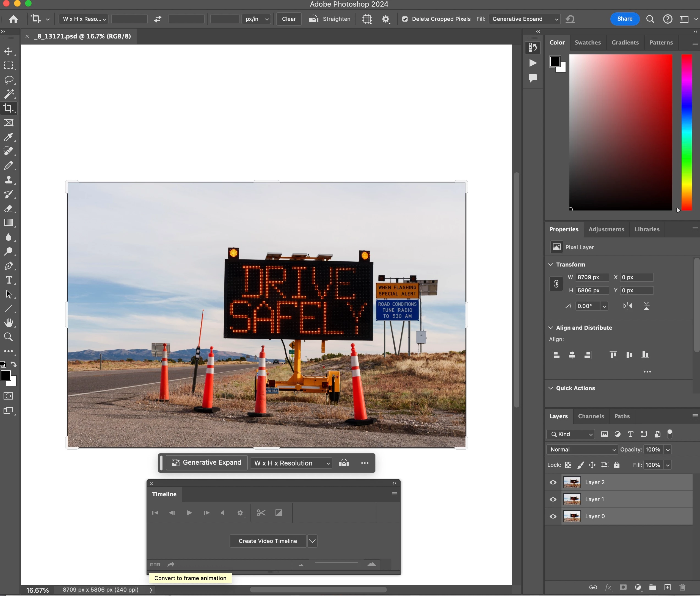Pick the Clone Stamp tool

pos(9,180)
